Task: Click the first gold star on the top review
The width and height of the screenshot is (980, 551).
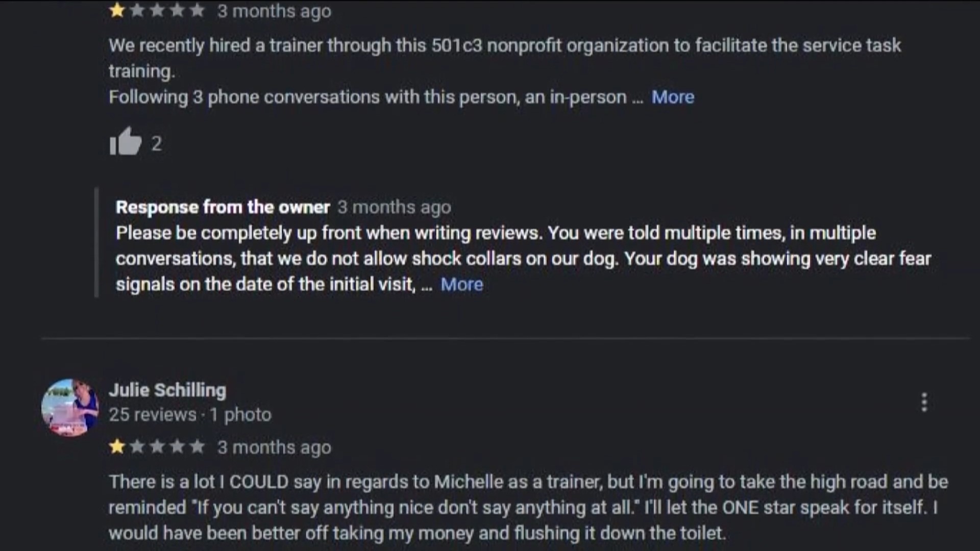Action: click(x=117, y=10)
